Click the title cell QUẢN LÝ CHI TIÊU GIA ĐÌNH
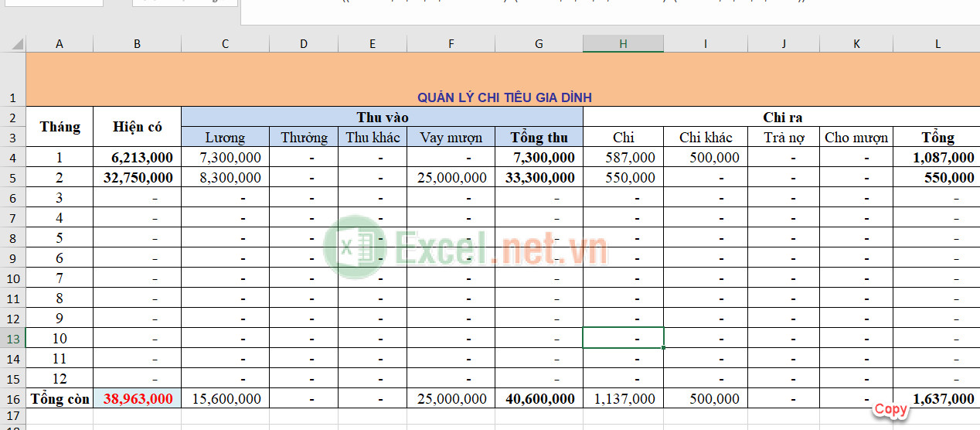 (504, 97)
